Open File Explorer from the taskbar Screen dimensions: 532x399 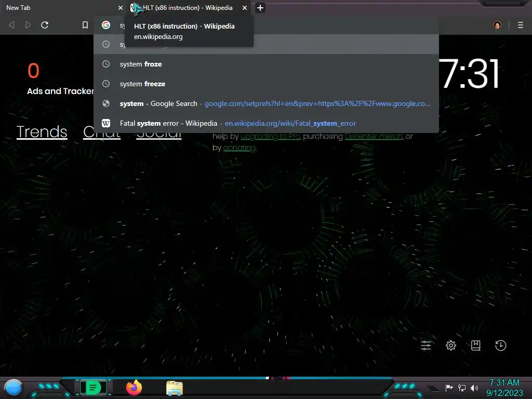coord(175,388)
